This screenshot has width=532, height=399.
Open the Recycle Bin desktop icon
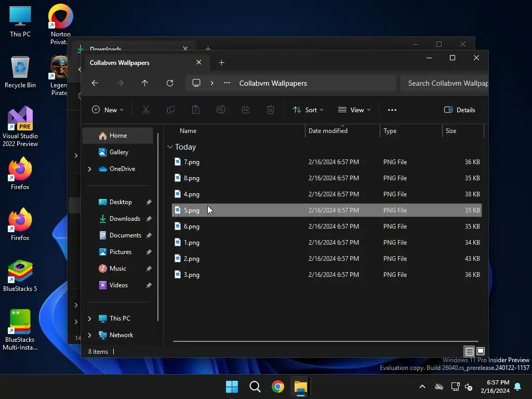coord(20,72)
